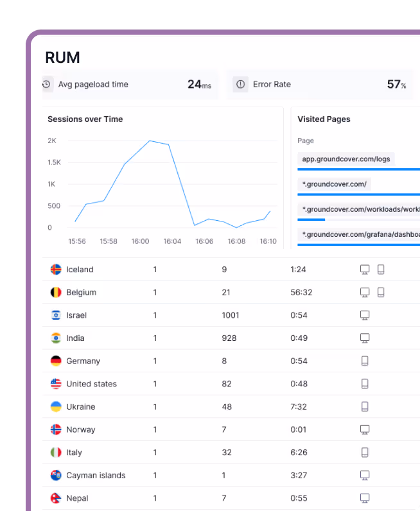
Task: Click the 16:08 label on chart axis
Action: point(236,241)
